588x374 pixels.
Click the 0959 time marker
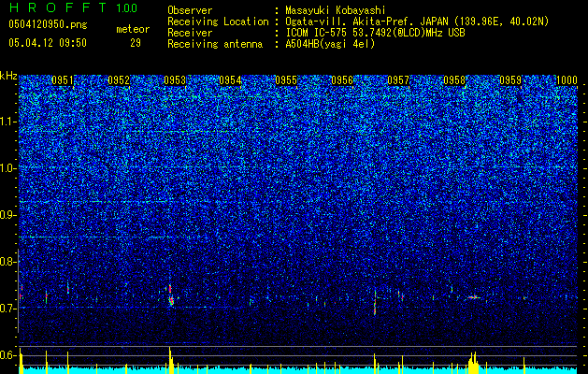(510, 80)
